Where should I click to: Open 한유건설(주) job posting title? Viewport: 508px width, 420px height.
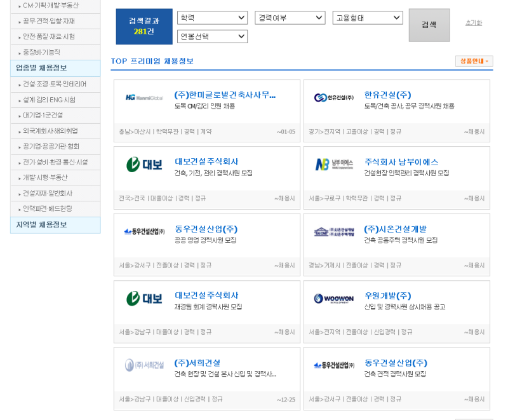[387, 95]
